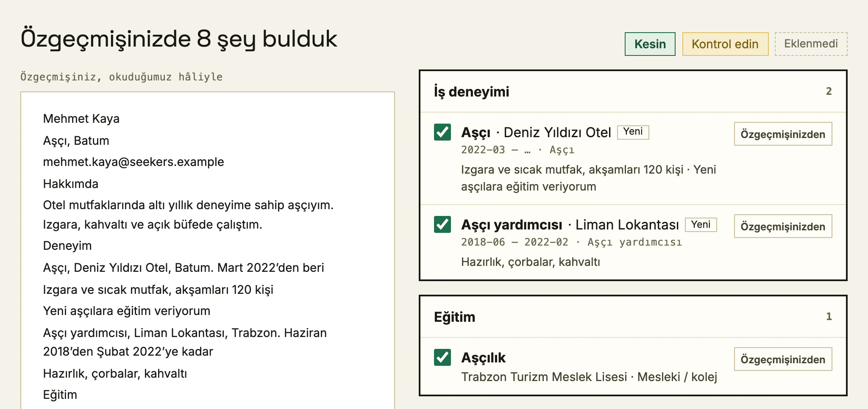Click the Yeni badge beside Deniz Yıldızı Otel
The image size is (868, 409).
(633, 132)
